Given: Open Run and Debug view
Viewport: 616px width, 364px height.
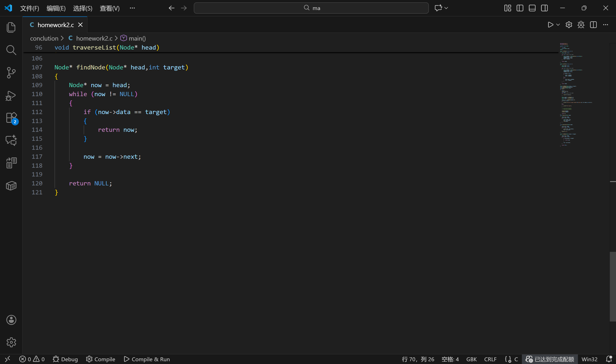Looking at the screenshot, I should pyautogui.click(x=11, y=96).
